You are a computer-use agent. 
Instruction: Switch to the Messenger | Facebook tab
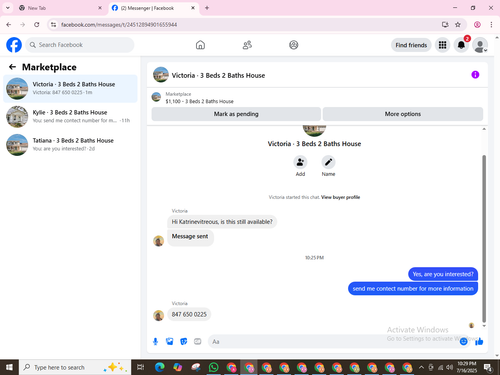[x=153, y=8]
